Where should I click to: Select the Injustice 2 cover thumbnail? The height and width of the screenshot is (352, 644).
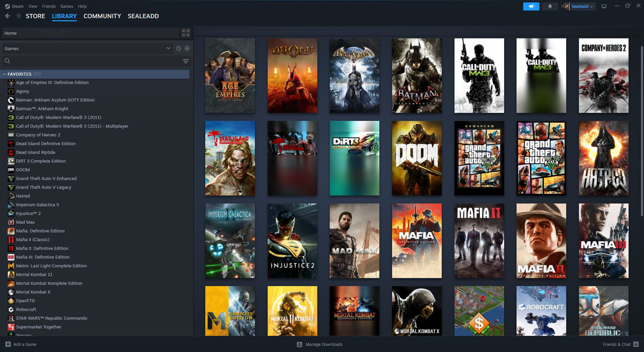[x=292, y=241]
